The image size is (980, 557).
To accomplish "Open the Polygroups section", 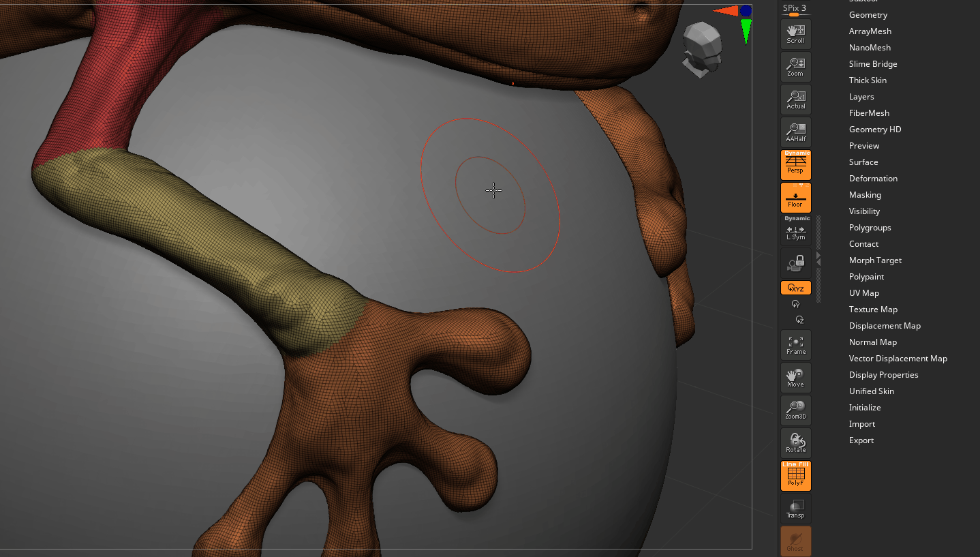I will click(870, 228).
